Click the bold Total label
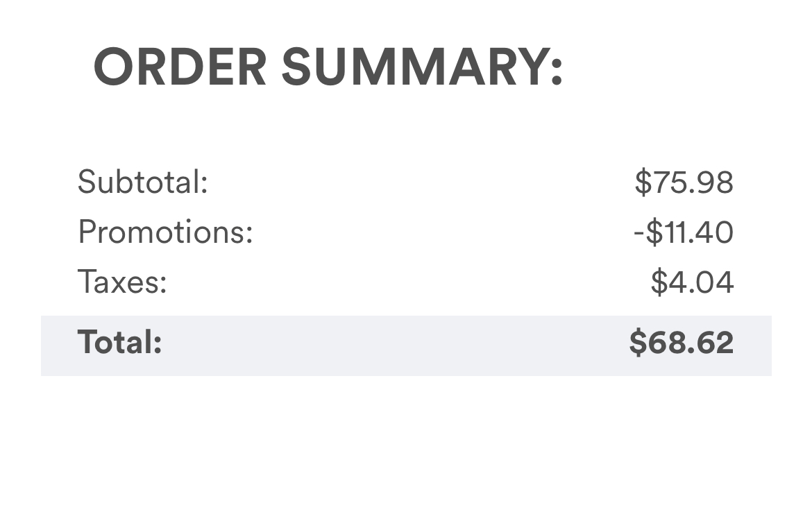 pyautogui.click(x=119, y=342)
